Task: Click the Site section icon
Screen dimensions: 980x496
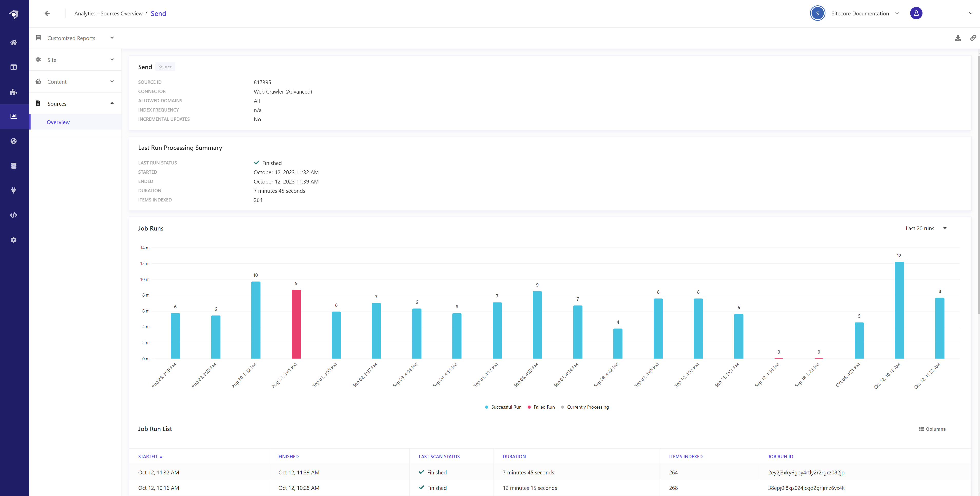Action: (x=39, y=59)
